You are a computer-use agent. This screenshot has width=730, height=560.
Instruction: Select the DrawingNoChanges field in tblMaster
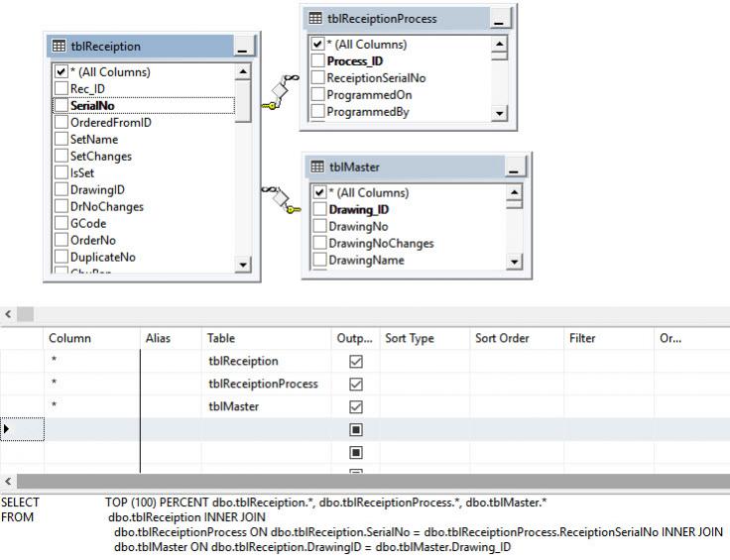(x=381, y=243)
